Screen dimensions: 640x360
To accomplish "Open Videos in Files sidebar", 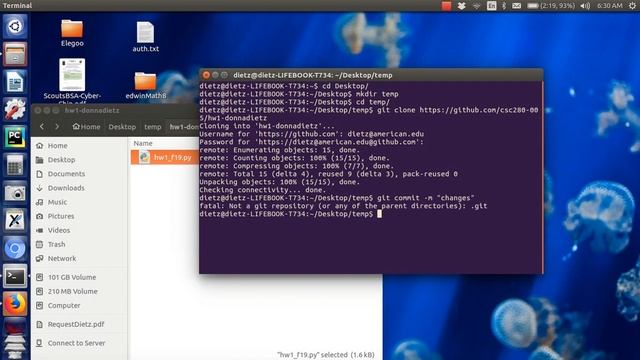I will (80, 230).
